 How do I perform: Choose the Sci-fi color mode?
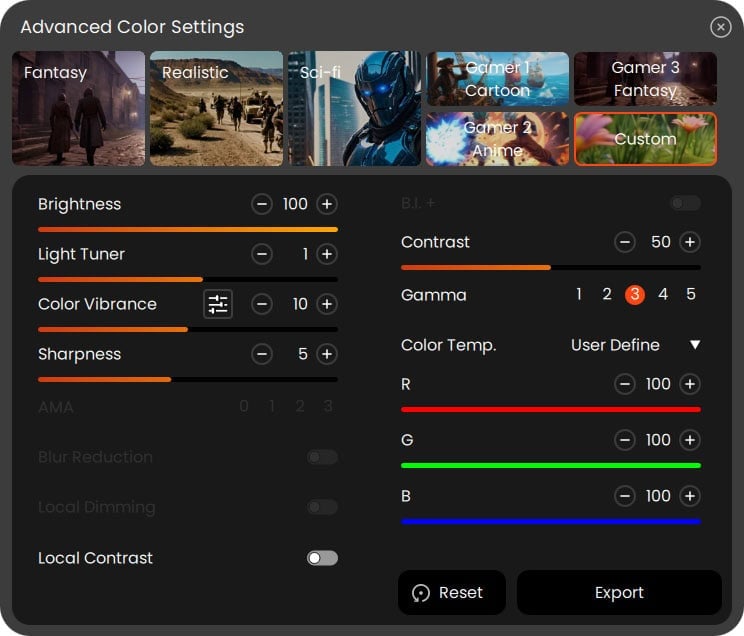(x=354, y=109)
